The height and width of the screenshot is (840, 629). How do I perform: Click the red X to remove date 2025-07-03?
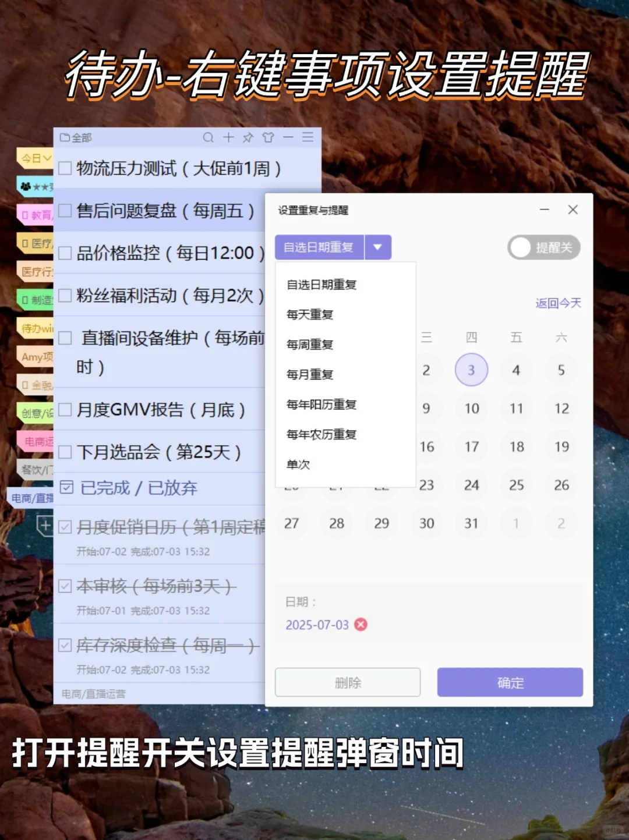361,625
